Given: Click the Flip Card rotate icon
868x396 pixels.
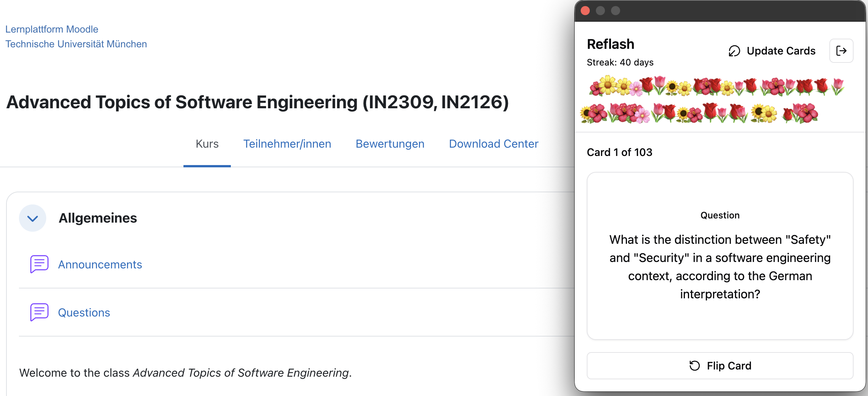Looking at the screenshot, I should click(x=694, y=366).
